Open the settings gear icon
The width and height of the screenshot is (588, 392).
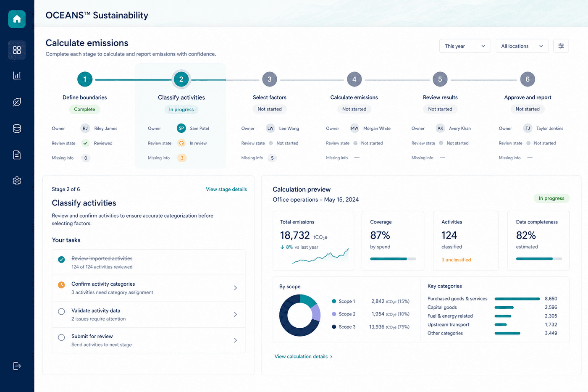coord(17,181)
